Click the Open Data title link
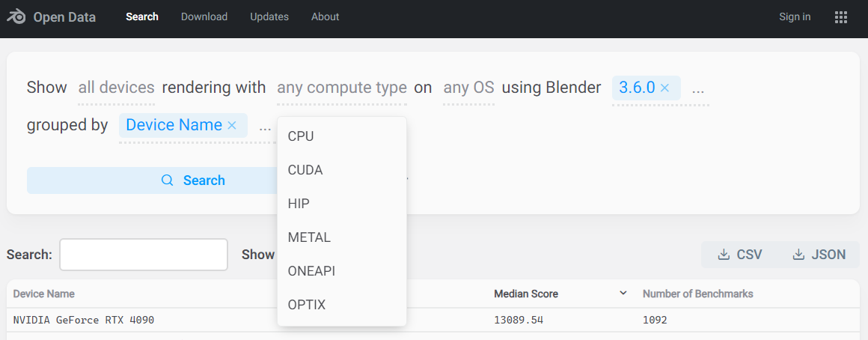The height and width of the screenshot is (340, 868). pyautogui.click(x=64, y=17)
